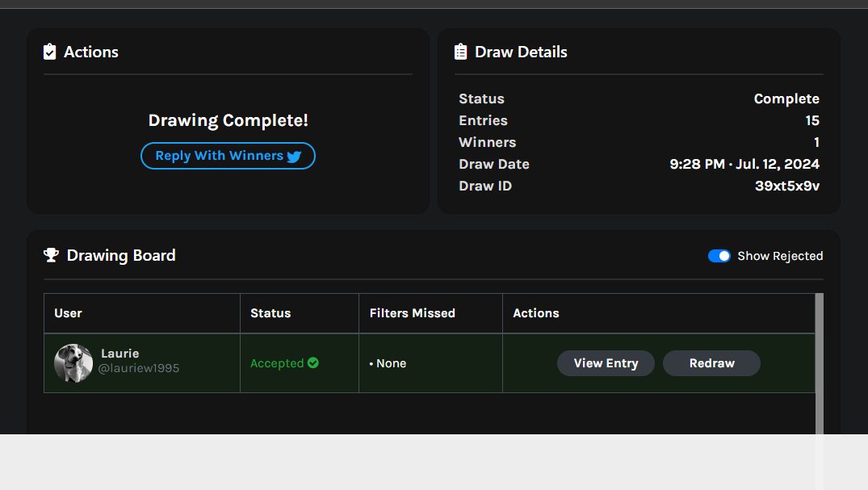Open Laurie's profile picture
Viewport: 868px width, 490px height.
tap(73, 363)
